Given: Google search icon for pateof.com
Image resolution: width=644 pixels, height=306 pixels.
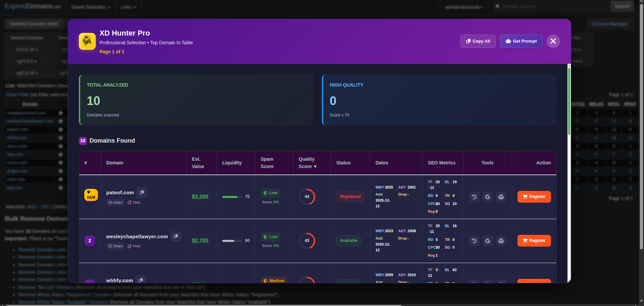Looking at the screenshot, I should (x=487, y=197).
